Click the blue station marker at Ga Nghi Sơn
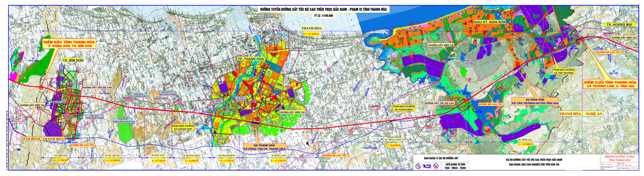This screenshot has width=644, height=176. [x=516, y=68]
